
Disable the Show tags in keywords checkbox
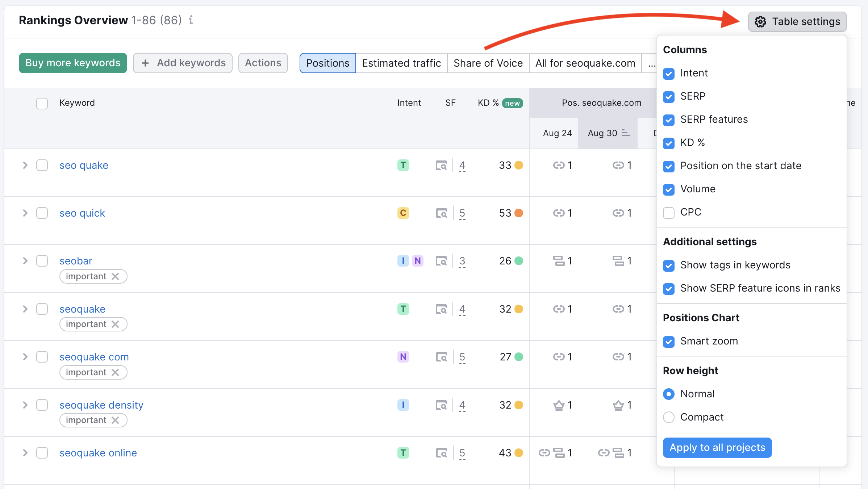point(669,265)
